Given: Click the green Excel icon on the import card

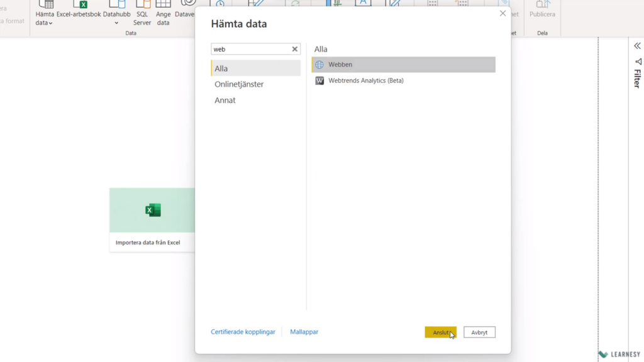Looking at the screenshot, I should point(153,211).
